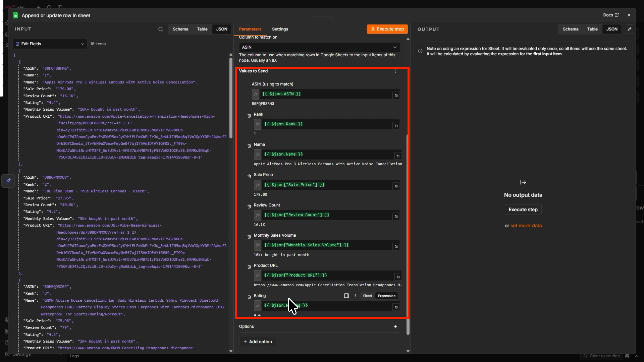Close the node details panel
Image resolution: width=644 pixels, height=362 pixels.
pyautogui.click(x=629, y=15)
